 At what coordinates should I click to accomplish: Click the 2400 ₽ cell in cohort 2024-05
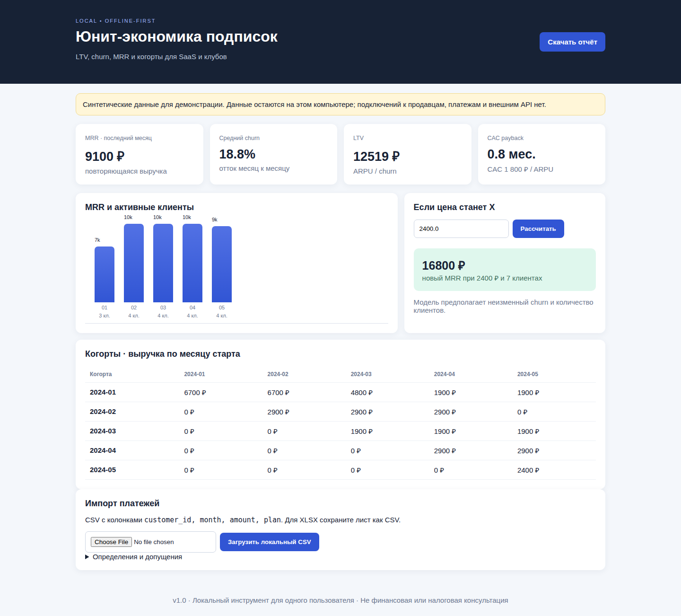coord(528,470)
